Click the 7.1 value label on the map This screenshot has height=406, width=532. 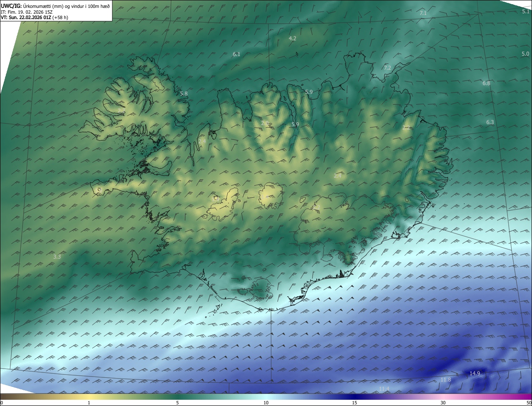[x=423, y=13]
